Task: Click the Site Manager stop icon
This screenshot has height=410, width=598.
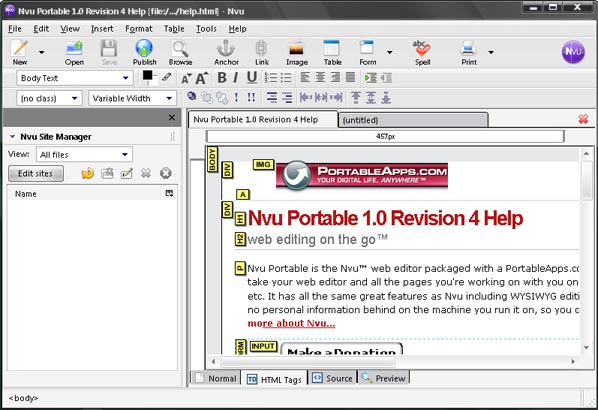Action: (166, 174)
